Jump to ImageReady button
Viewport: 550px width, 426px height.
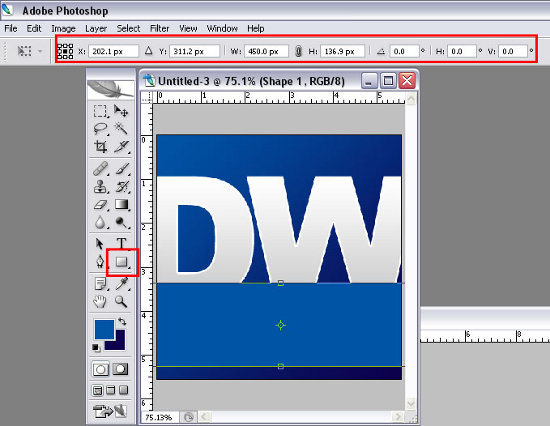[x=110, y=411]
